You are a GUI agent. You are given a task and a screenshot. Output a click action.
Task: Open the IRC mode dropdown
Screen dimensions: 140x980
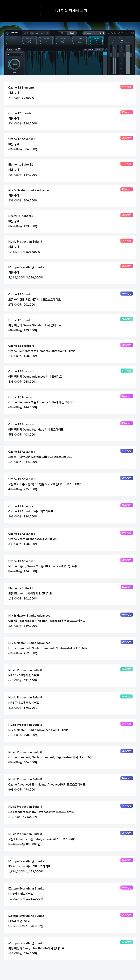tap(14, 54)
